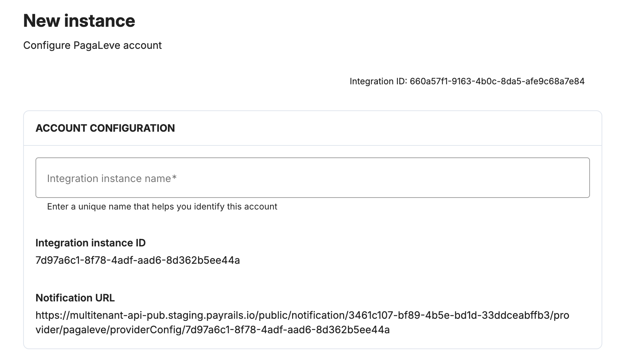Open the https://multitenant-api-pub notification URL first line
Screen dimensions: 624x364
click(x=302, y=316)
